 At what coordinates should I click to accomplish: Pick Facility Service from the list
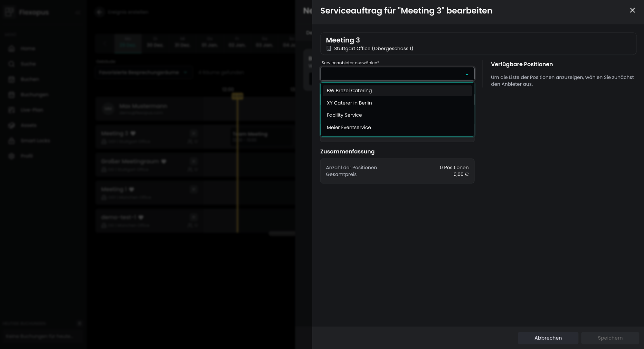[x=344, y=115]
